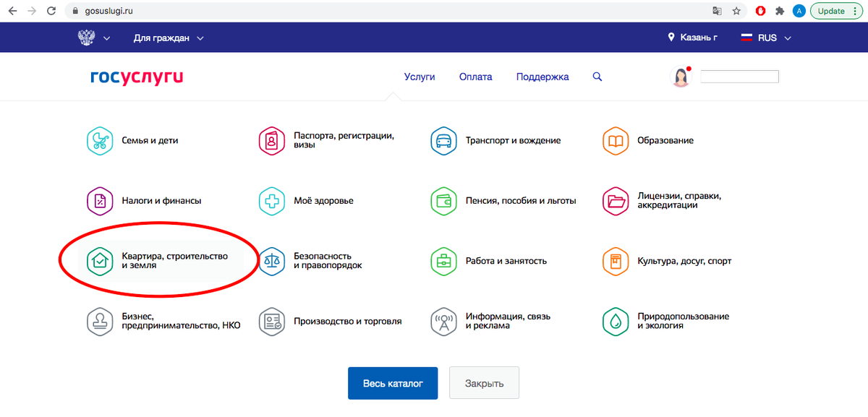Image resolution: width=868 pixels, height=417 pixels.
Task: Open the Поддержка support menu item
Action: (x=542, y=77)
